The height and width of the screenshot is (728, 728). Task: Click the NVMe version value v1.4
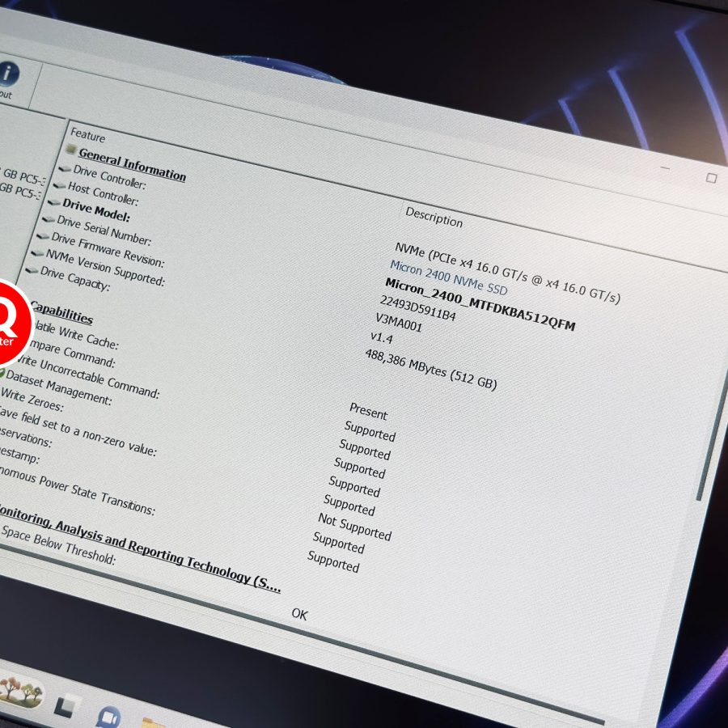click(382, 337)
